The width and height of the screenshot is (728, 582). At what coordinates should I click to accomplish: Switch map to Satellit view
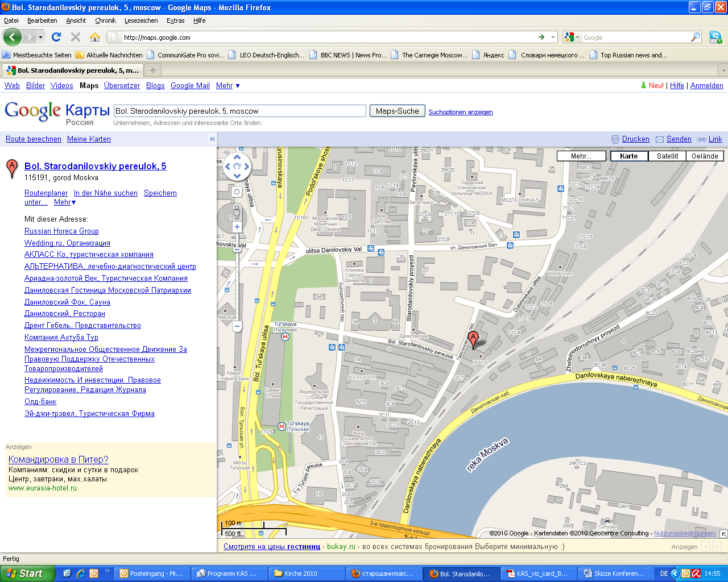coord(667,156)
